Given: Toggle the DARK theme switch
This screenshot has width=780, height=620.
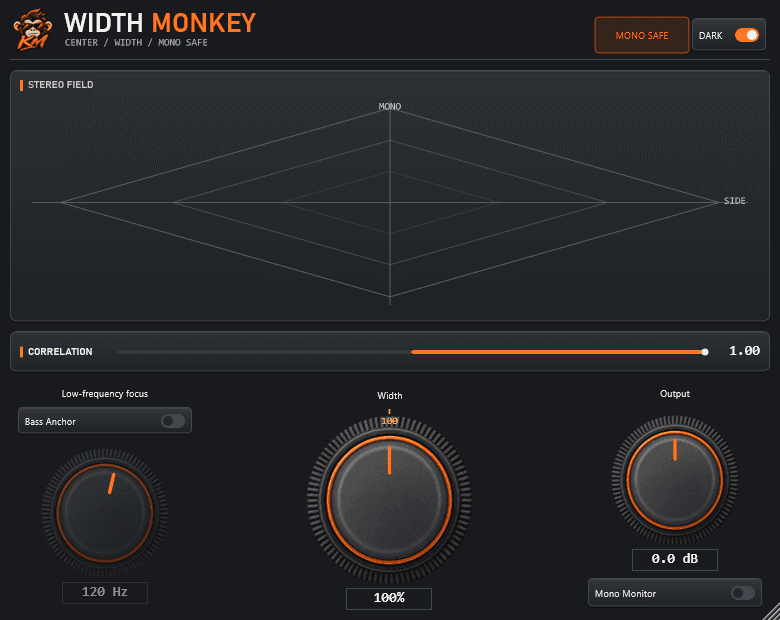Looking at the screenshot, I should tap(747, 35).
